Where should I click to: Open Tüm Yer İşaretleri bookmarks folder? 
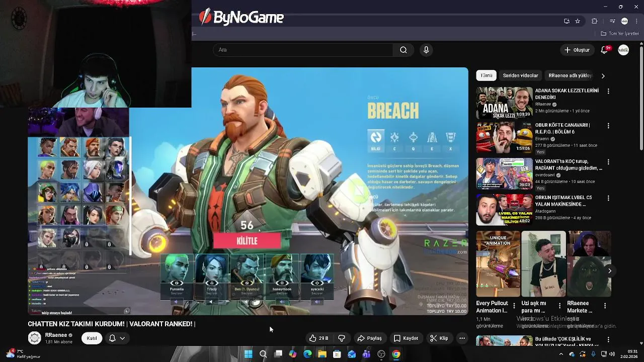(620, 34)
